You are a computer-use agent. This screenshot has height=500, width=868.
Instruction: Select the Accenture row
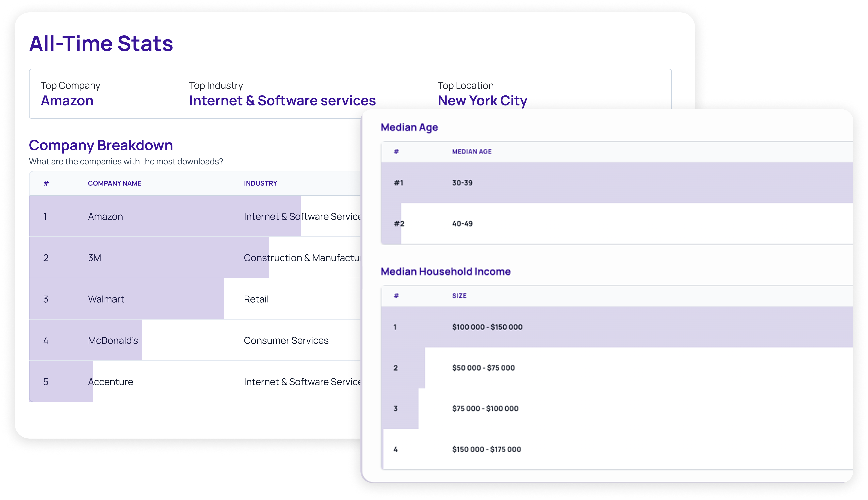point(110,382)
